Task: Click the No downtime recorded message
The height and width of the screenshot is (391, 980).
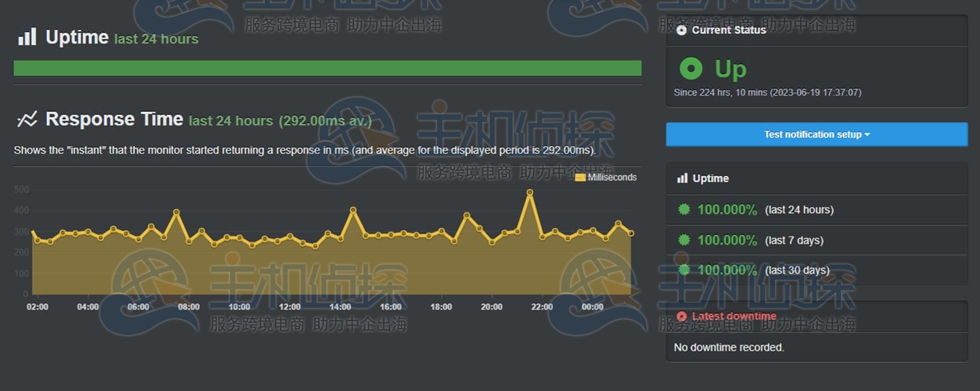Action: click(x=729, y=348)
